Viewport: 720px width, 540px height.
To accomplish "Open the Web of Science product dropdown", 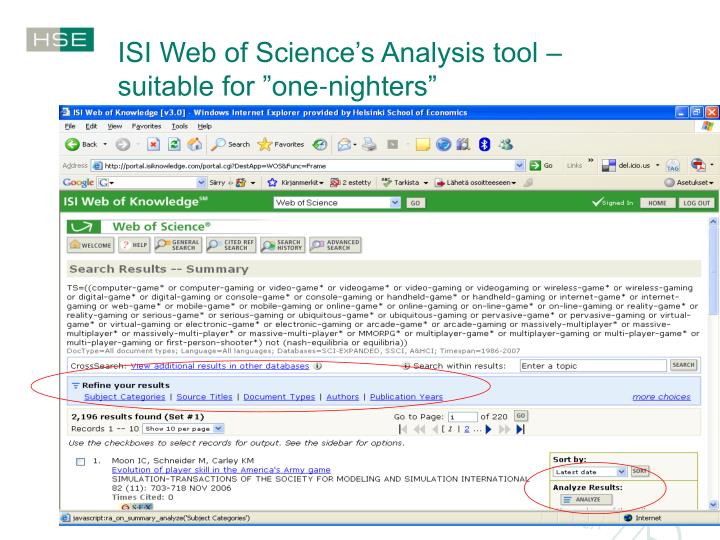I will (x=395, y=202).
